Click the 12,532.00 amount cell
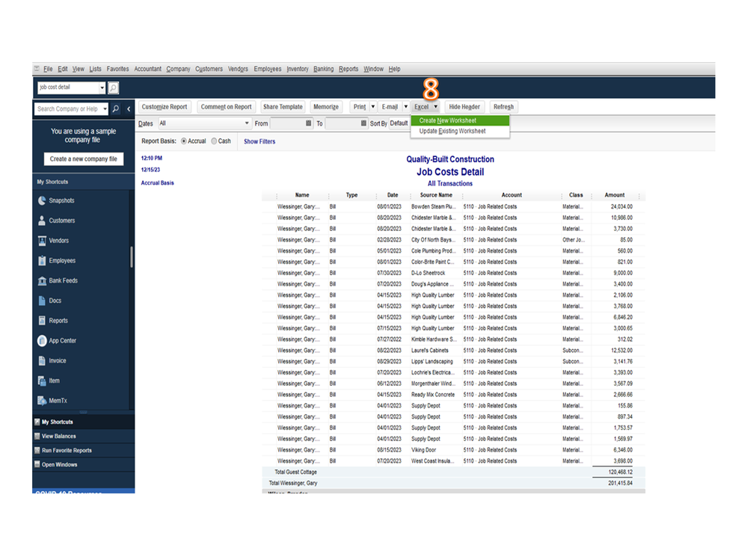The image size is (747, 560). click(621, 351)
